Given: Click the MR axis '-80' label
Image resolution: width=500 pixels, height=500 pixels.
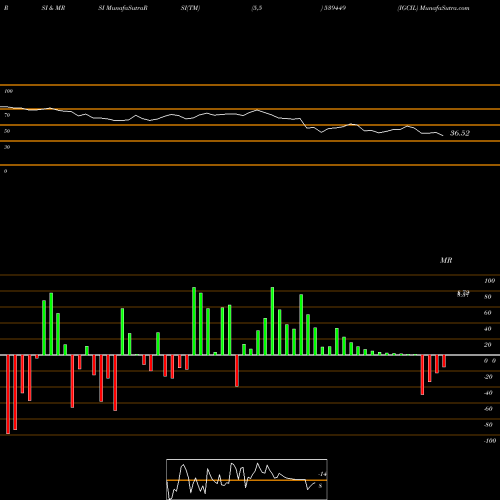Looking at the screenshot, I should click(488, 425).
